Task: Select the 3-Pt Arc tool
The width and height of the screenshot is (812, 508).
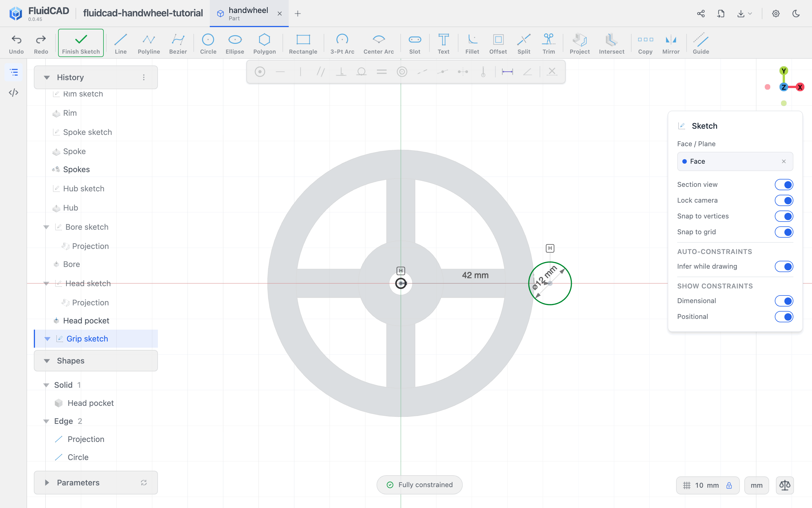Action: pos(342,43)
